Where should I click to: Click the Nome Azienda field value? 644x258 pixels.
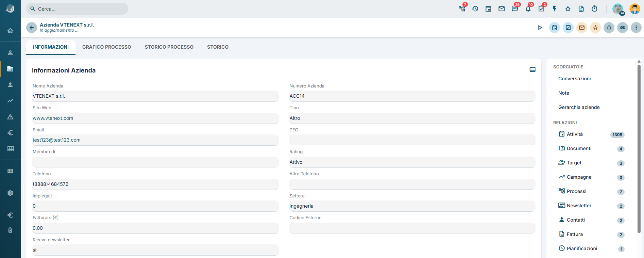155,96
